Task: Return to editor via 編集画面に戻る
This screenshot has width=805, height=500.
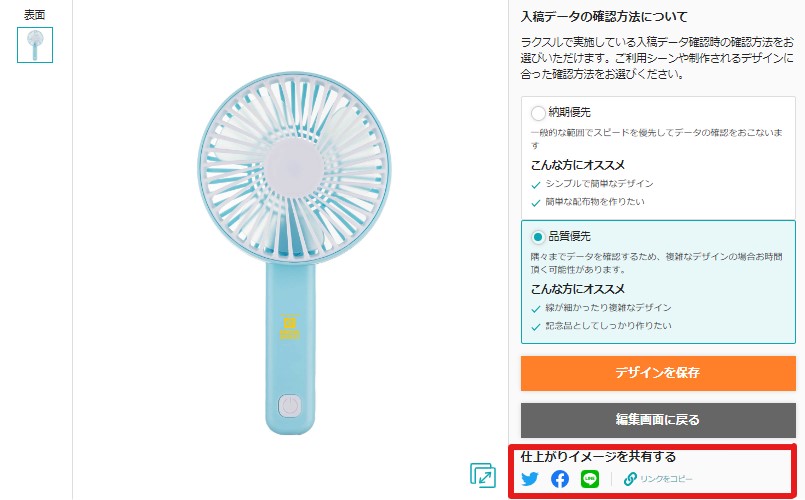Action: pos(658,420)
